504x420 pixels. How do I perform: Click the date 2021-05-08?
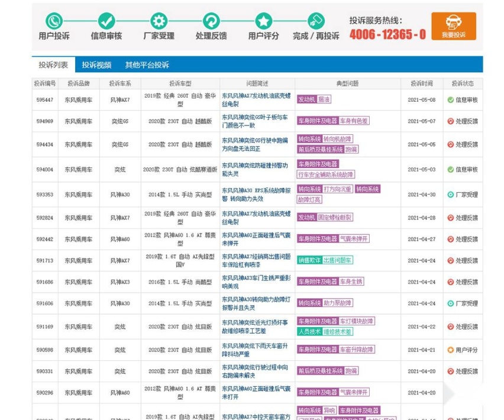(x=422, y=100)
